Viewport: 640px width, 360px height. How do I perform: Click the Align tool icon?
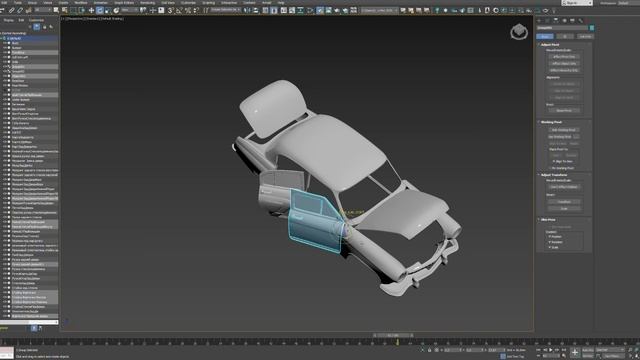click(x=256, y=10)
